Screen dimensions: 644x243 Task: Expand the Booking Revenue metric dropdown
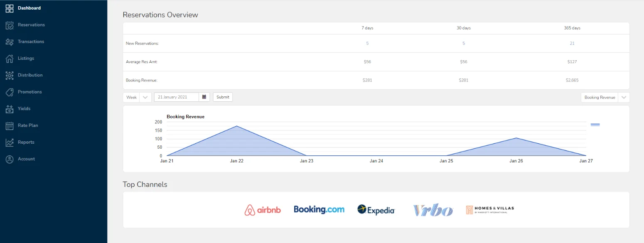pyautogui.click(x=624, y=98)
